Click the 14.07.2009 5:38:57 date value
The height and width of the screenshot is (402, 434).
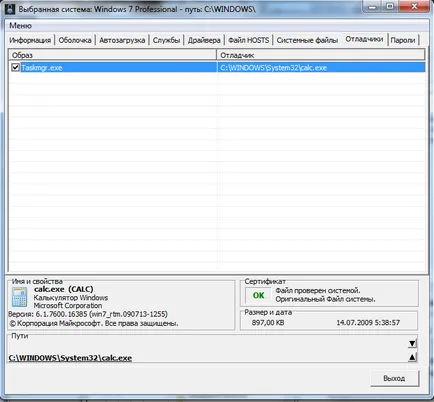(x=368, y=322)
